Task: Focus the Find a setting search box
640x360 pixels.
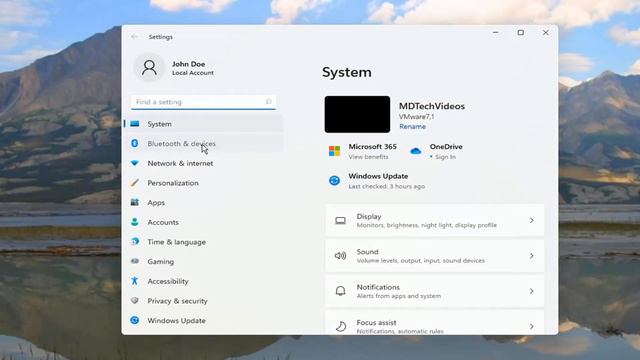Action: pos(203,102)
